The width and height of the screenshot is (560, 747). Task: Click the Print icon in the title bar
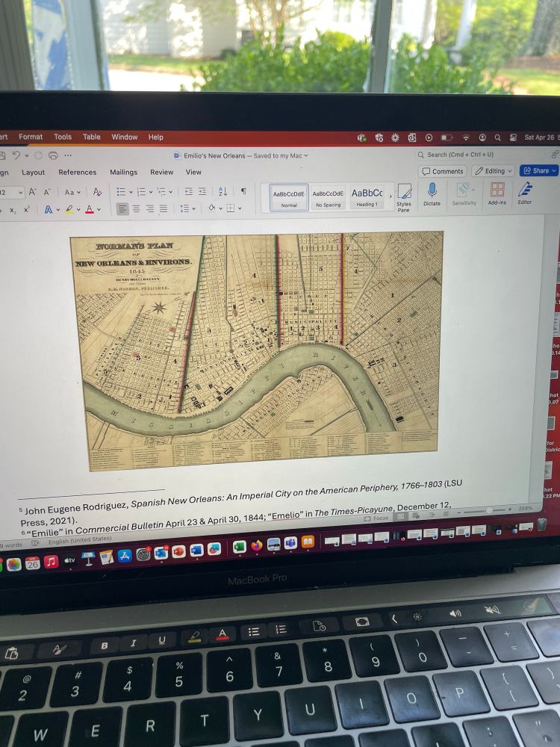click(53, 155)
